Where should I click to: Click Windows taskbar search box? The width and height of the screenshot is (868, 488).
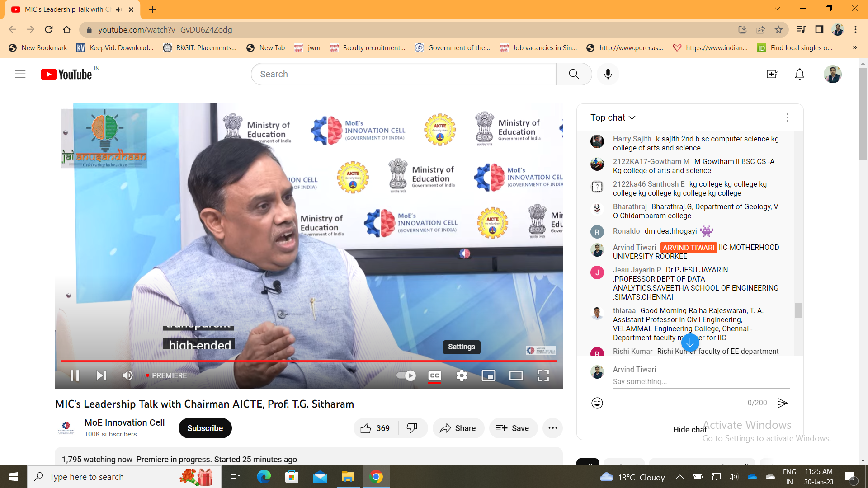click(124, 477)
